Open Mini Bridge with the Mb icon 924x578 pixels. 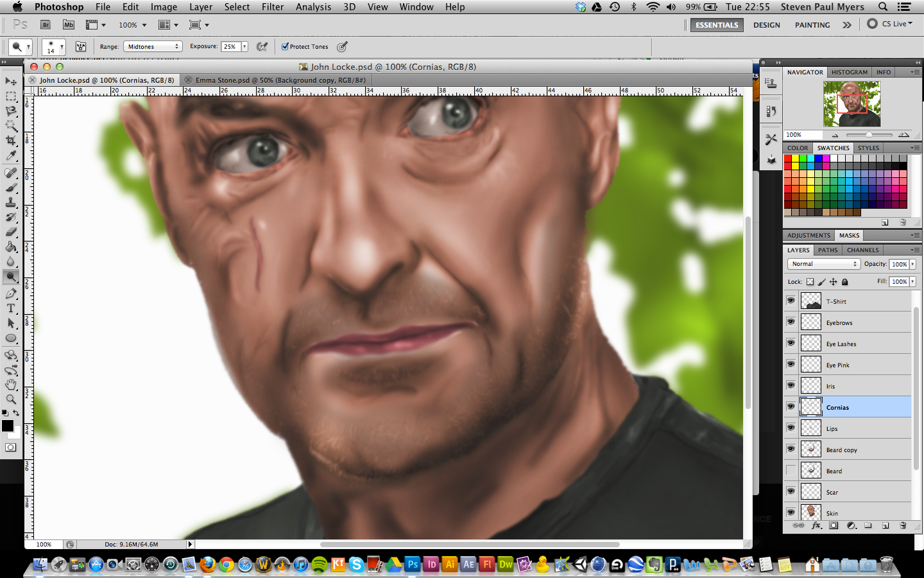point(68,25)
